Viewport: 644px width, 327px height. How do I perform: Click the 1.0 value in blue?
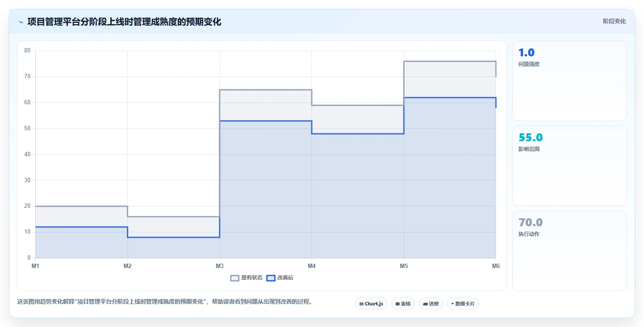click(x=526, y=53)
